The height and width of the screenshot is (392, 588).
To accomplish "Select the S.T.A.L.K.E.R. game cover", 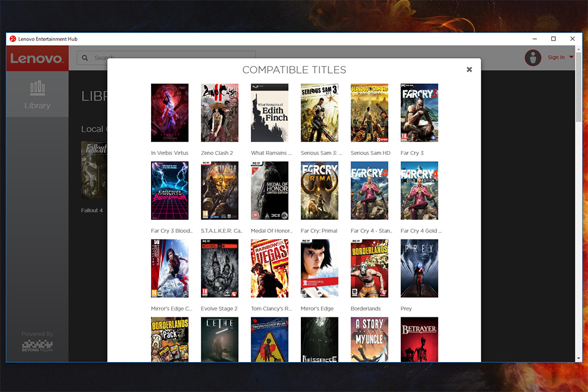I will pyautogui.click(x=219, y=191).
